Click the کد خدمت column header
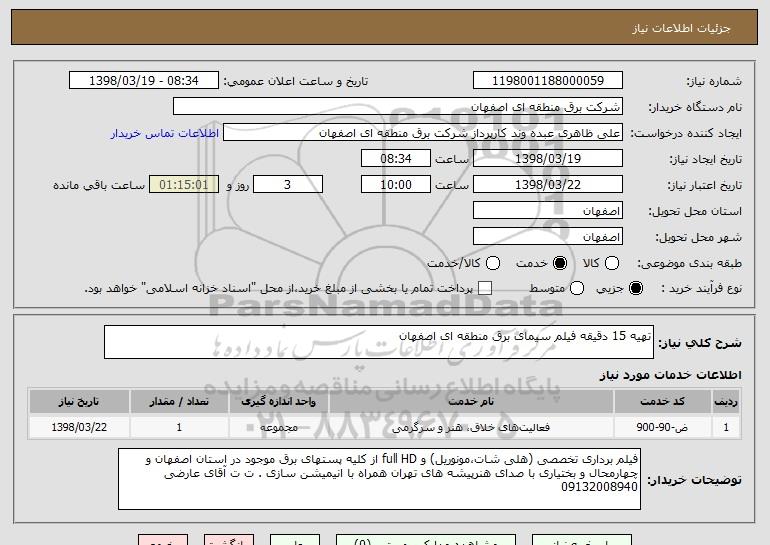The image size is (770, 545). [x=662, y=402]
